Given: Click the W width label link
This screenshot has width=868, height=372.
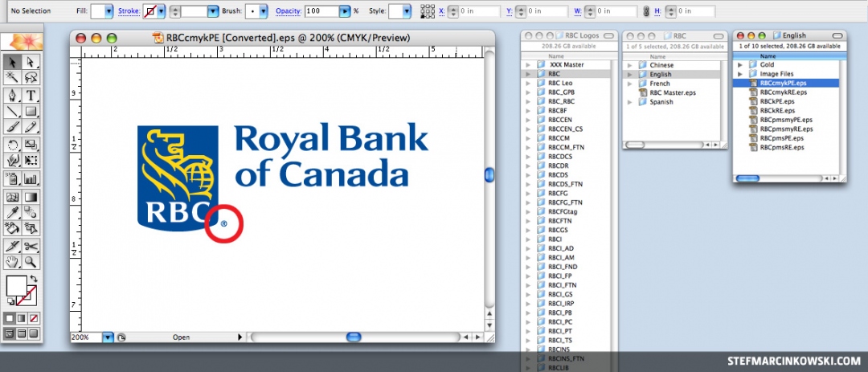Looking at the screenshot, I should point(578,11).
